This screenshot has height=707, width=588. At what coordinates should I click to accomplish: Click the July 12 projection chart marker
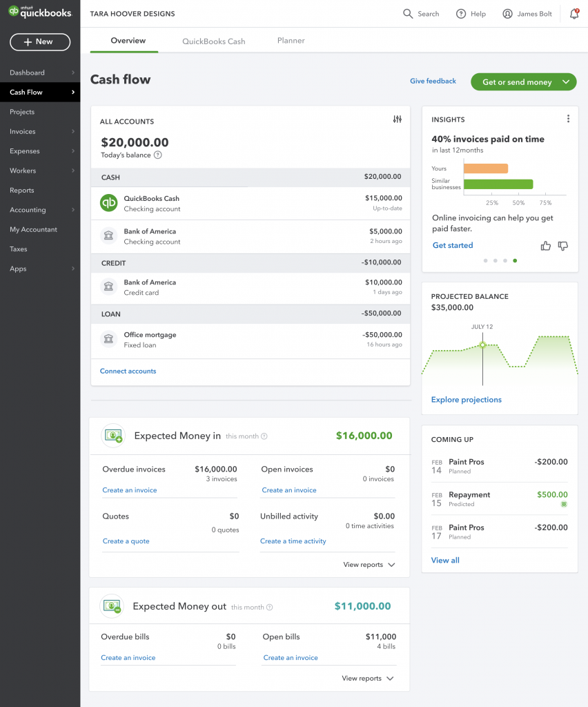482,345
